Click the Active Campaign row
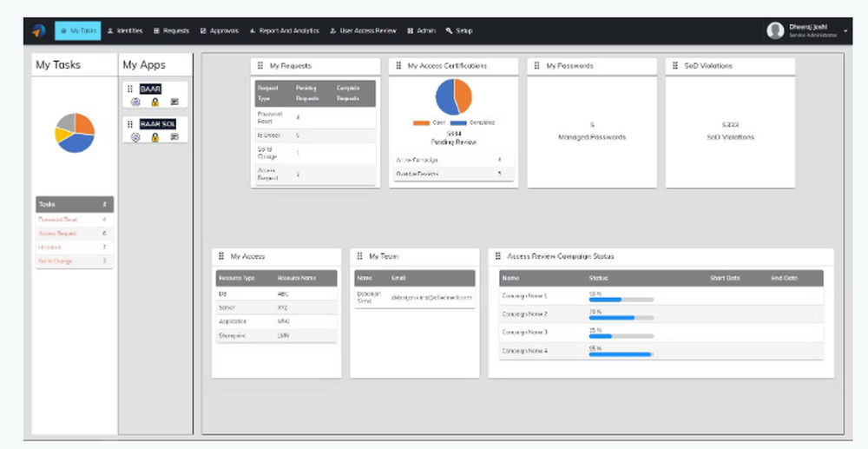 tap(453, 160)
